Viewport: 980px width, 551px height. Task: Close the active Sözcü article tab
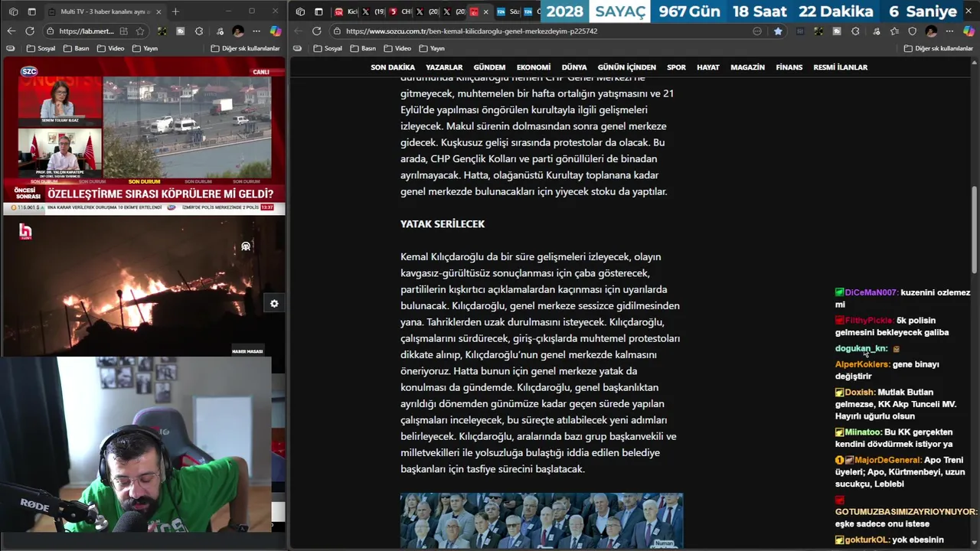486,11
